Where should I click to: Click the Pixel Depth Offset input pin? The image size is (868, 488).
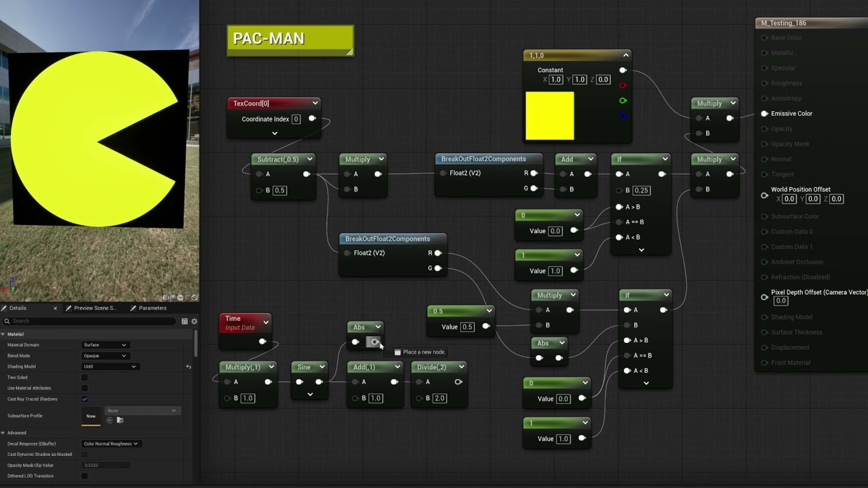coord(764,297)
